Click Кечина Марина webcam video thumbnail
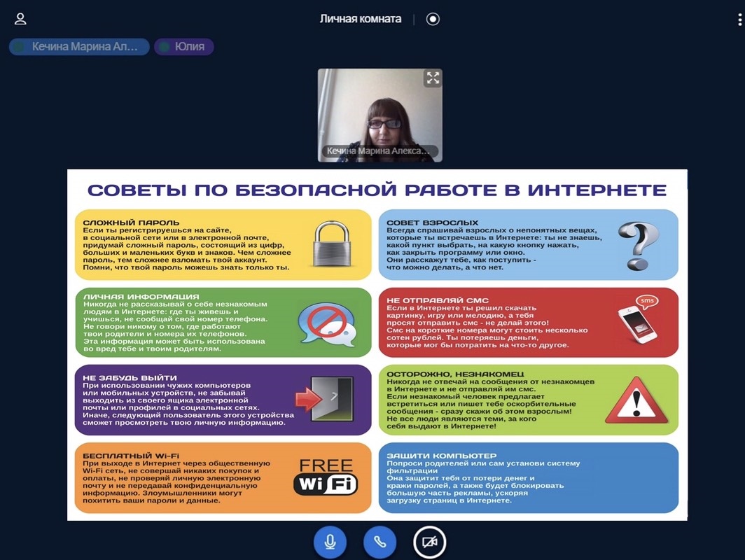The height and width of the screenshot is (560, 745). point(380,115)
